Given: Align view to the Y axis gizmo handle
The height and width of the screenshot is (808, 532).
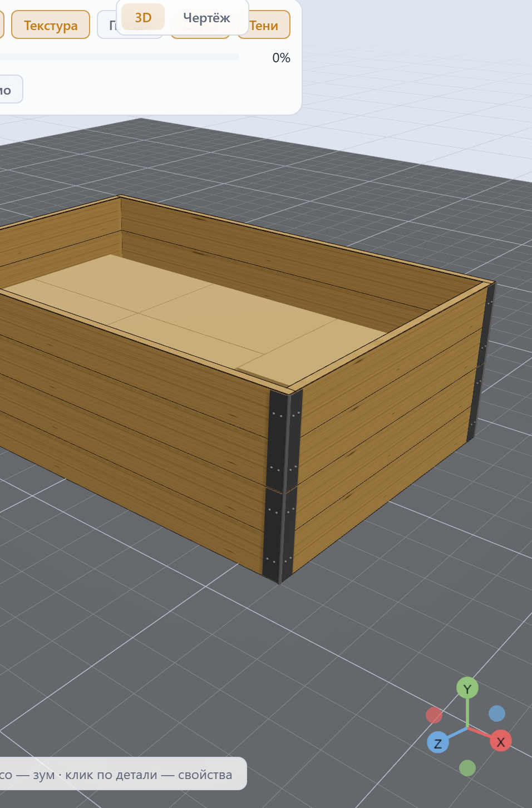Looking at the screenshot, I should [467, 688].
